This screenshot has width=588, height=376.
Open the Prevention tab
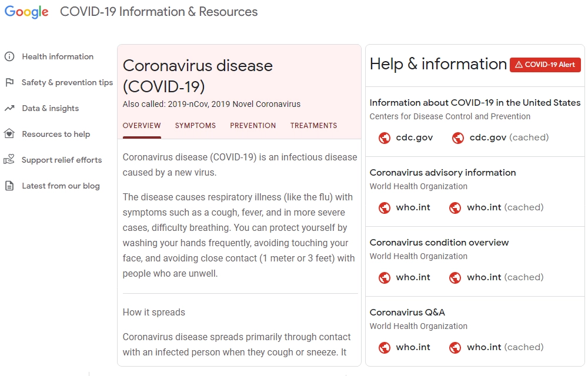pos(253,126)
